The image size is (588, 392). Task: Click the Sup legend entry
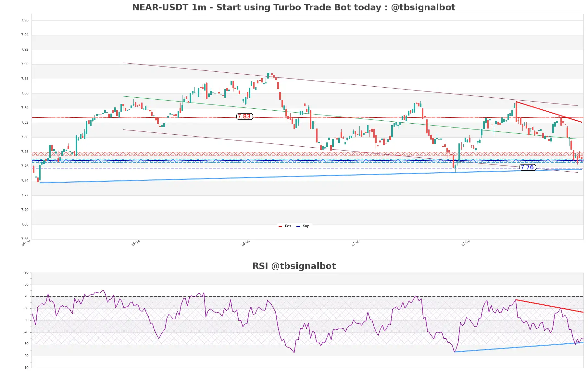coord(303,226)
